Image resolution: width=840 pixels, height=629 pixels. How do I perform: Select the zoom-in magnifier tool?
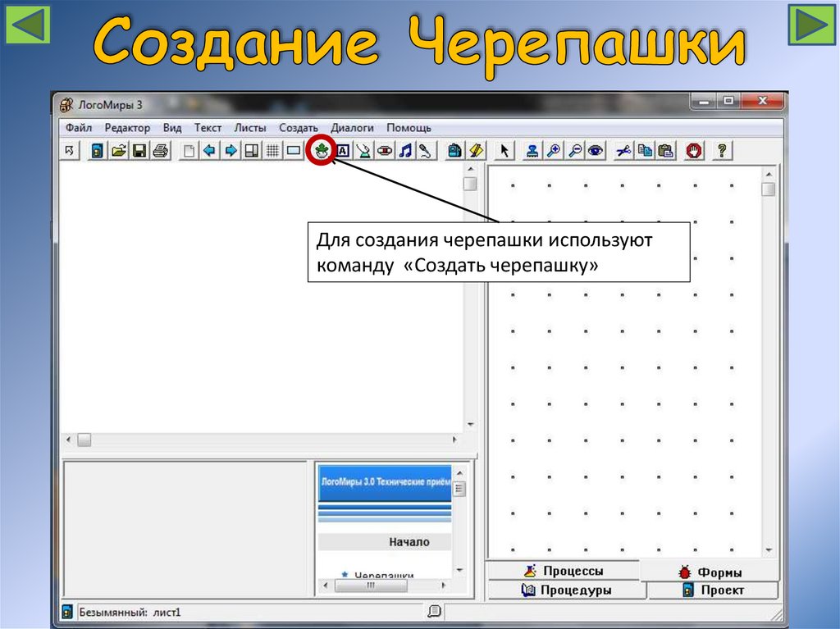(554, 151)
